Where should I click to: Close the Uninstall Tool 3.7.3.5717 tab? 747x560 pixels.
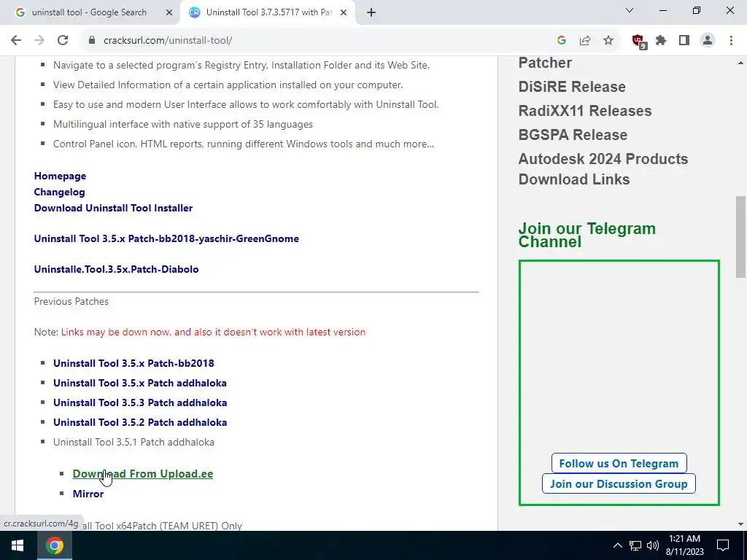pos(343,12)
